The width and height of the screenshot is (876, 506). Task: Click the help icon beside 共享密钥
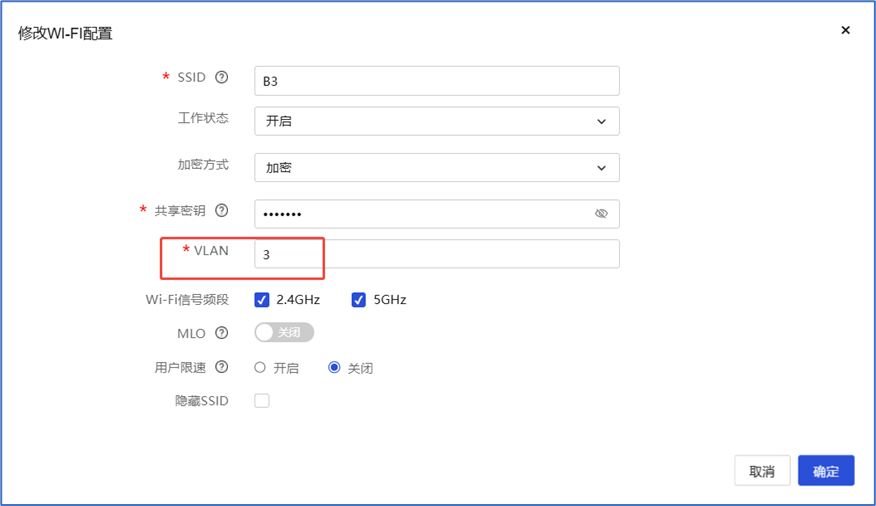[222, 211]
